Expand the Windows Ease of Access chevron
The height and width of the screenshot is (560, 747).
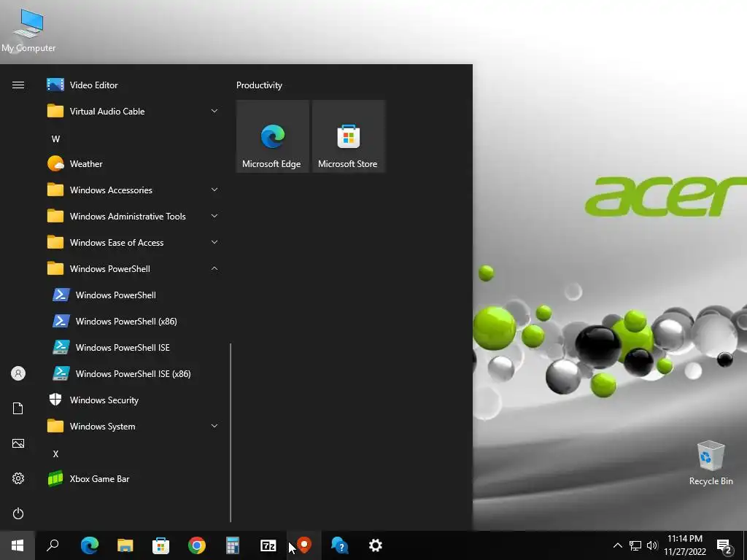click(214, 242)
